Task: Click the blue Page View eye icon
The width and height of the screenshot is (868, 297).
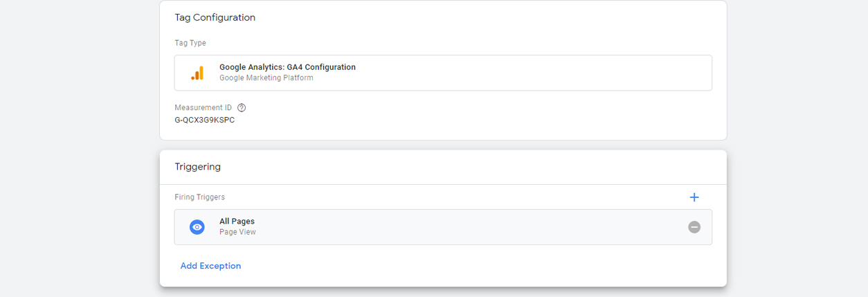Action: (x=197, y=227)
